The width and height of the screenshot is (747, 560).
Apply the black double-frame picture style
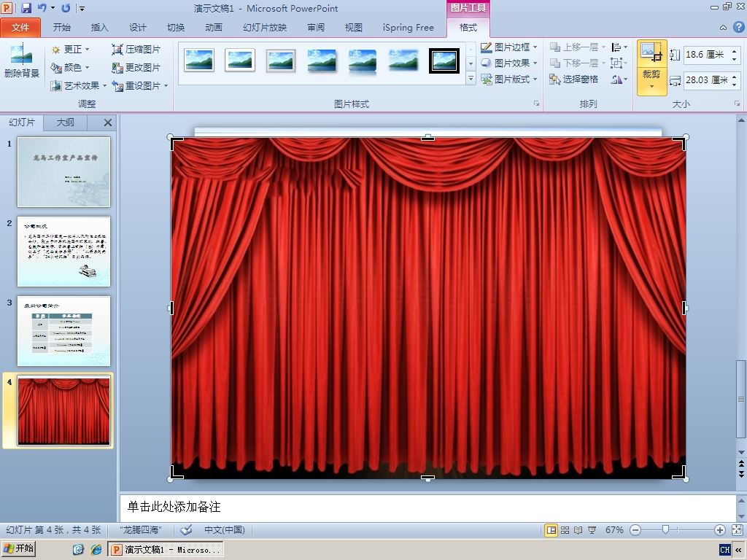(x=444, y=61)
